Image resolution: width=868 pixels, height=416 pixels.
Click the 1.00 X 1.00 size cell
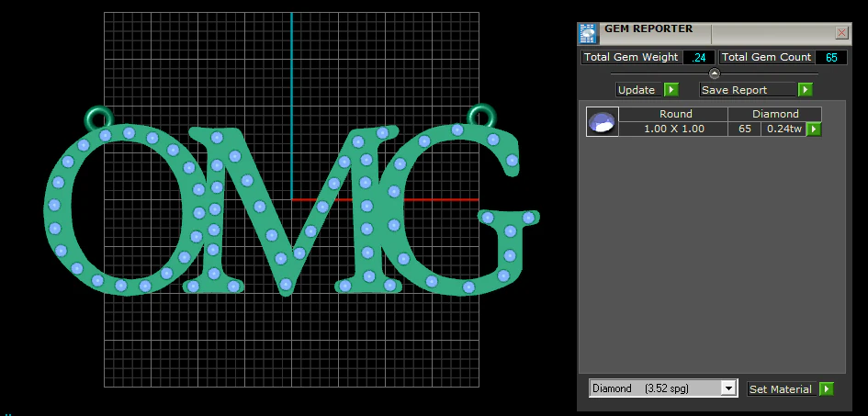[673, 129]
